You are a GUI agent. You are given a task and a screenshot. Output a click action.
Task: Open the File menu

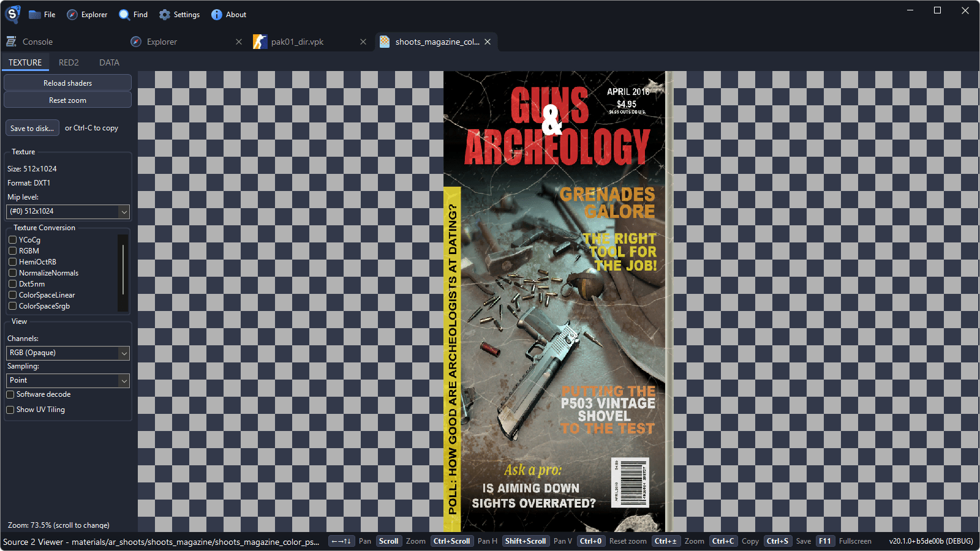(x=42, y=15)
